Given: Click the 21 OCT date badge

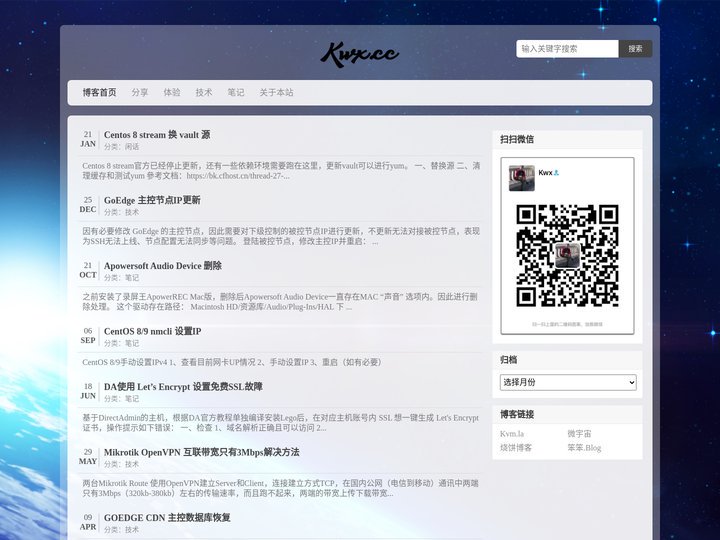Looking at the screenshot, I should [88, 270].
